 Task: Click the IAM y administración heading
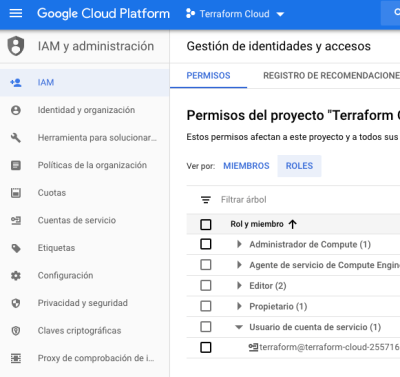pyautogui.click(x=96, y=46)
